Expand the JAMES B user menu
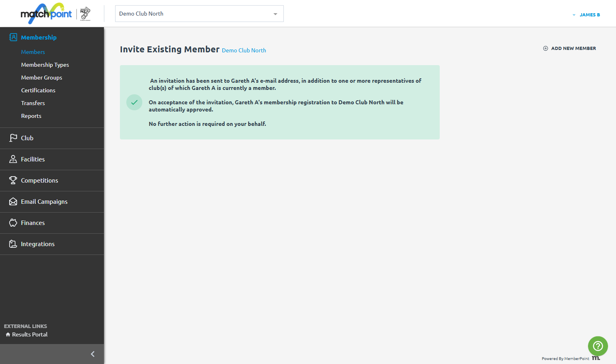The width and height of the screenshot is (616, 364). click(x=586, y=15)
